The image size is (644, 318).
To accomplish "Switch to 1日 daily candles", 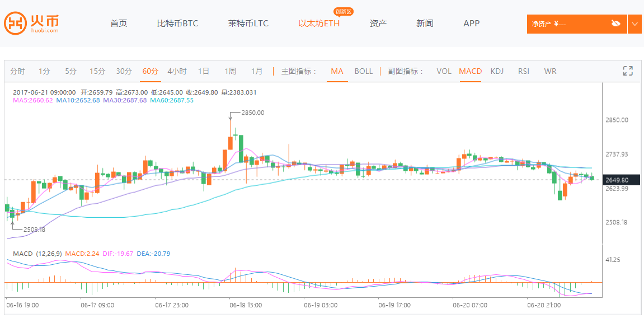I will tap(204, 71).
